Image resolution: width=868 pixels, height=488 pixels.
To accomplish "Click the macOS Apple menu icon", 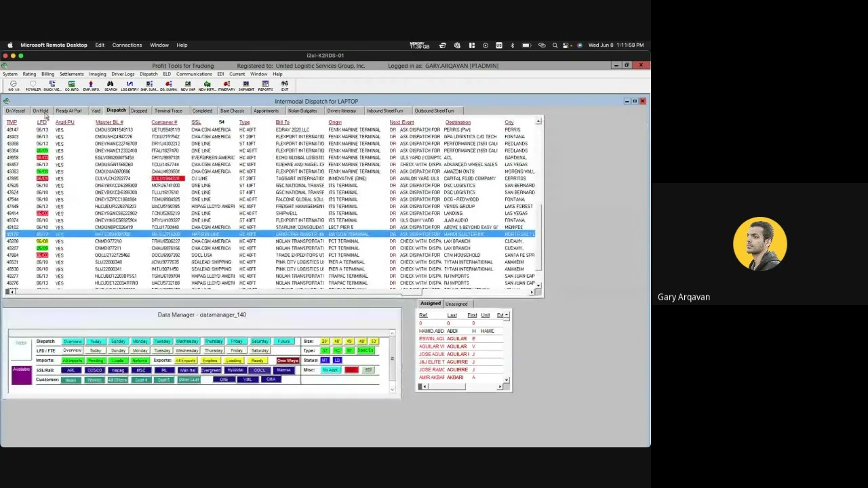I will tap(9, 45).
